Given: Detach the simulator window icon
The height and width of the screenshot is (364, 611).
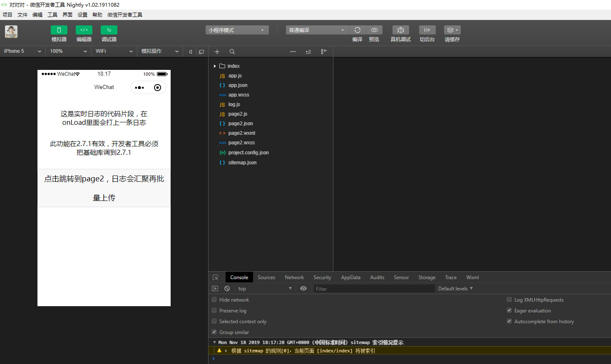Looking at the screenshot, I should [201, 52].
